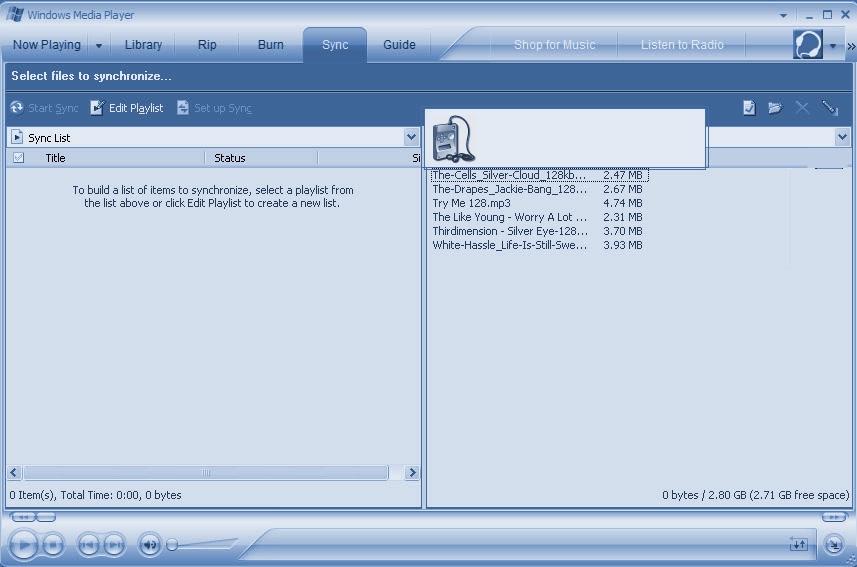857x567 pixels.
Task: Mute sound with the speaker button
Action: pyautogui.click(x=149, y=545)
